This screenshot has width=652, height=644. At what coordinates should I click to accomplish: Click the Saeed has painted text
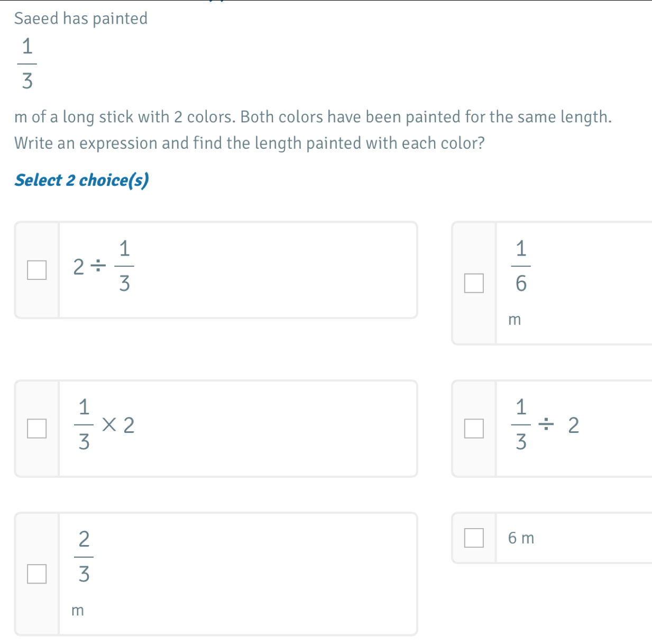pyautogui.click(x=81, y=19)
